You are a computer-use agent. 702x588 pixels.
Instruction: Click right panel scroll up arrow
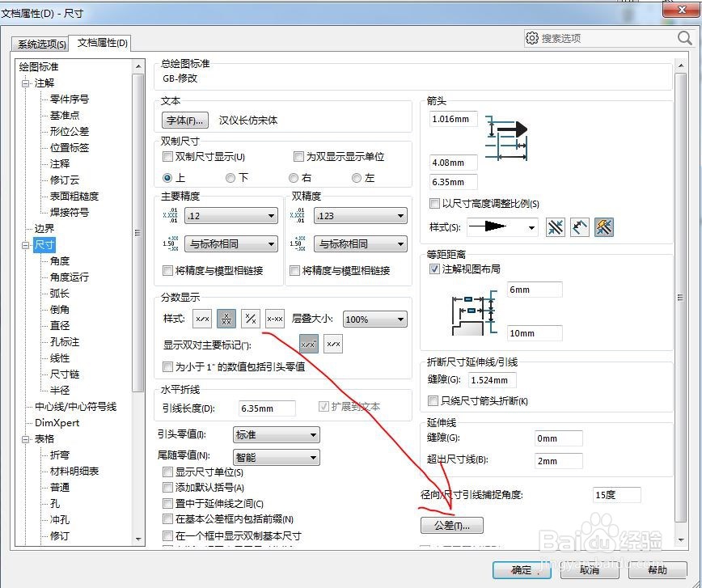click(681, 66)
